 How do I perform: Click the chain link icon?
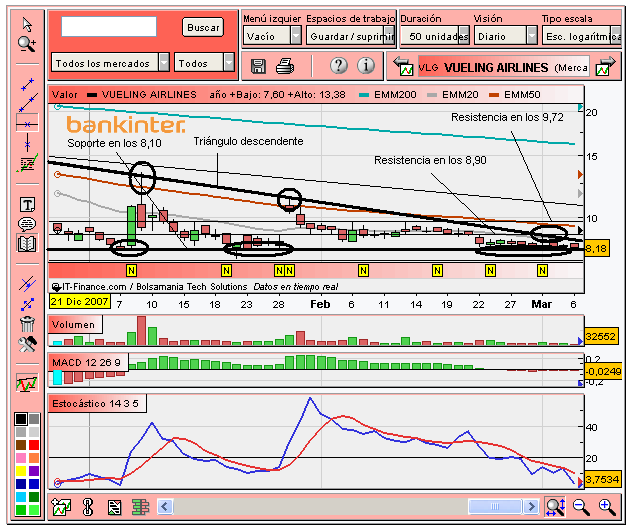coord(87,507)
